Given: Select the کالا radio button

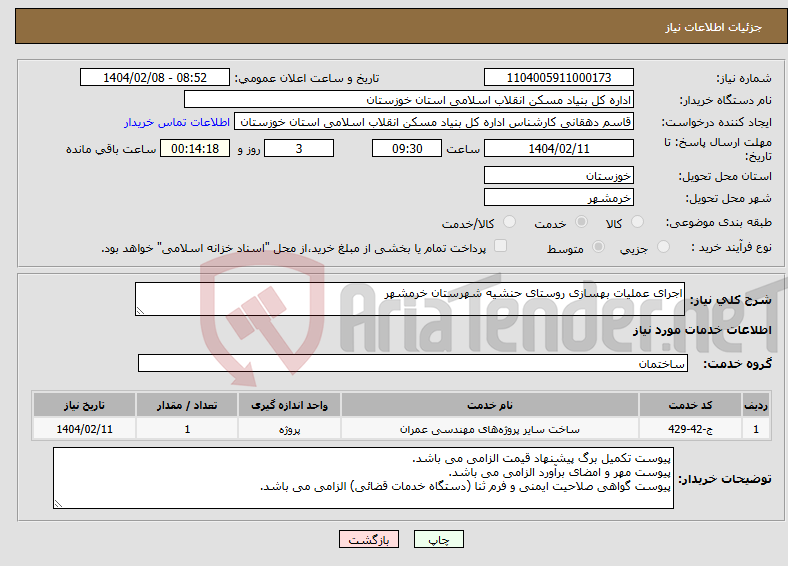Looking at the screenshot, I should (x=637, y=222).
